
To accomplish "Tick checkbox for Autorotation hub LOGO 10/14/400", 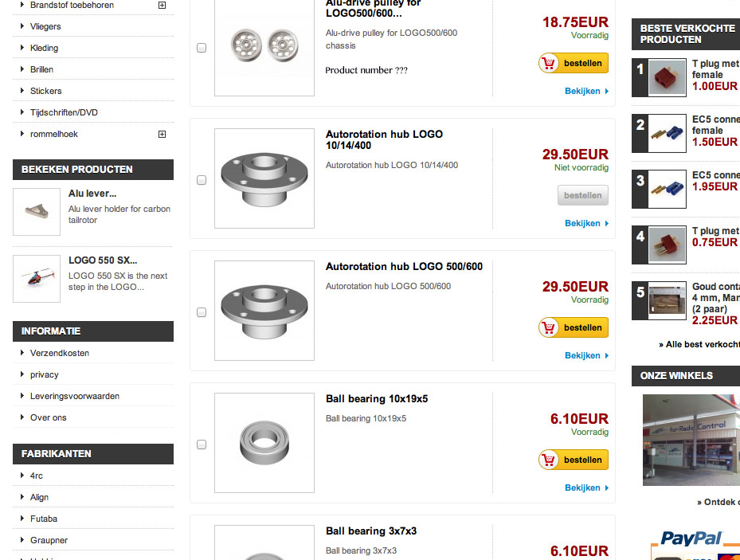I will pos(202,179).
